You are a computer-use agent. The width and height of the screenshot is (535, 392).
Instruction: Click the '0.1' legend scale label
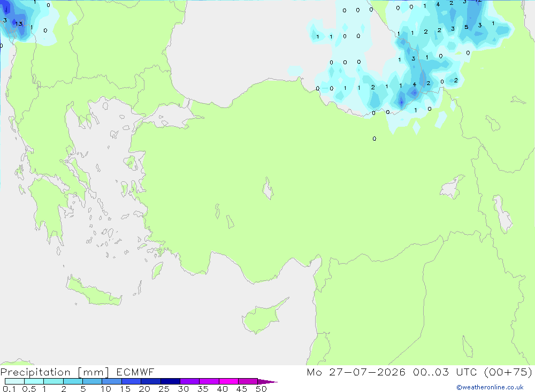click(9, 389)
